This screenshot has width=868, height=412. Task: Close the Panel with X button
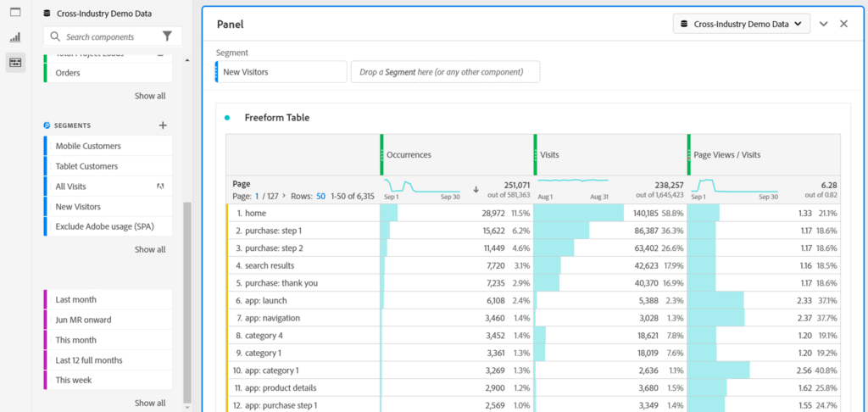coord(843,24)
